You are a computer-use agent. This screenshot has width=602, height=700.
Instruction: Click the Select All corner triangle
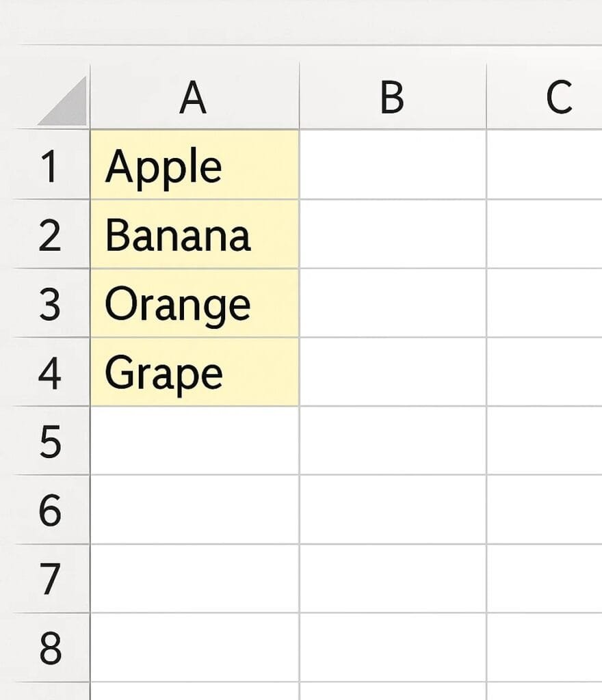point(67,104)
